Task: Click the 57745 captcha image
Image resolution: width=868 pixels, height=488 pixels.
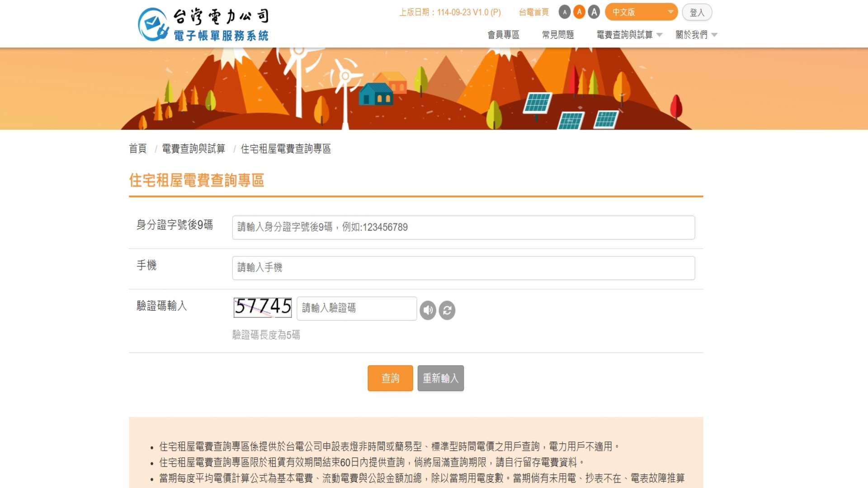Action: (x=262, y=307)
